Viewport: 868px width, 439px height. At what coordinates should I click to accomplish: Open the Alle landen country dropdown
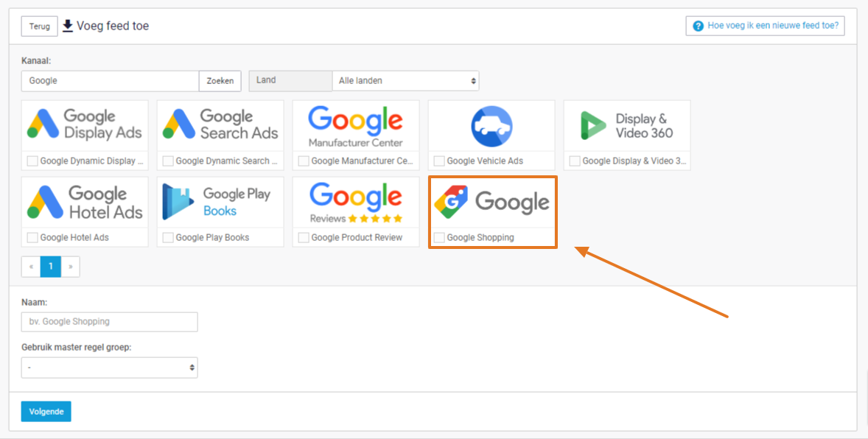[x=406, y=81]
